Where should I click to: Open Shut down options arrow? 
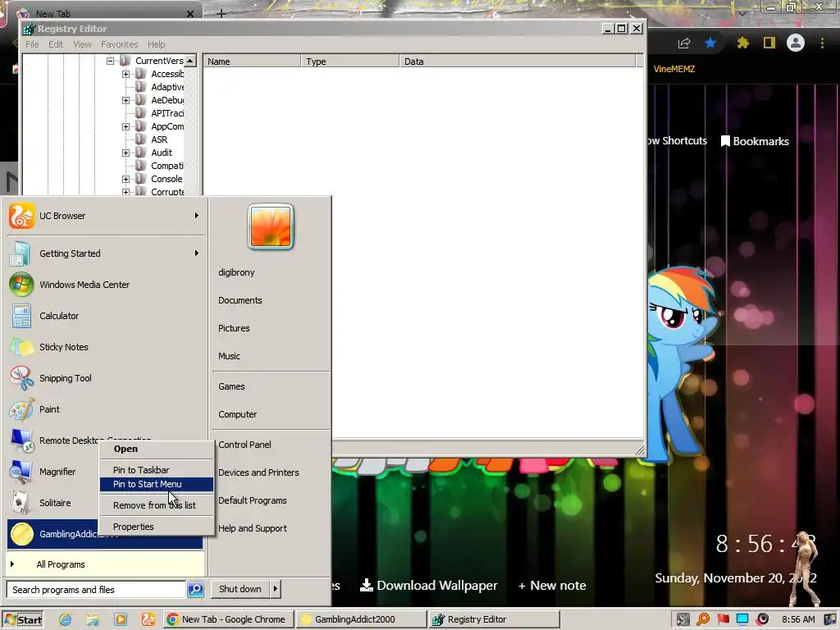click(276, 589)
